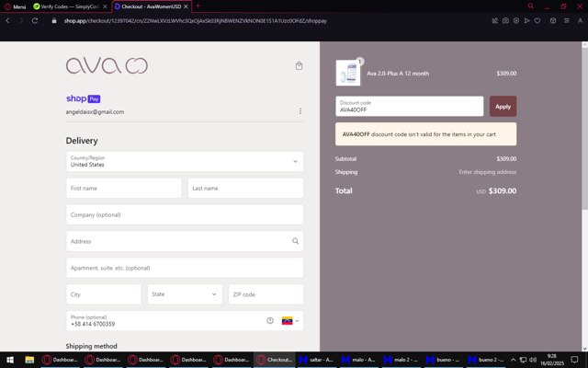Click the Total $309.00 amount
Screen dimensions: 588x368
point(503,190)
